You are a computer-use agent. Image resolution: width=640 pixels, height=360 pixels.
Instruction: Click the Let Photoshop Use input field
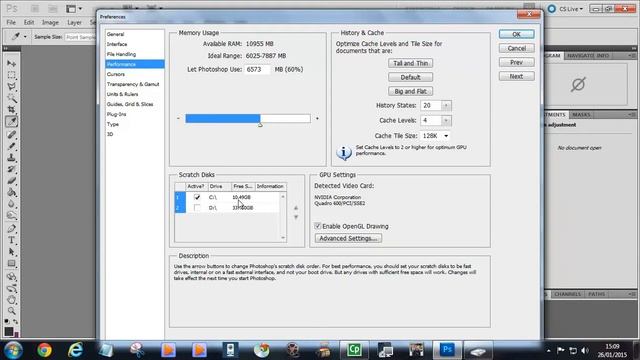258,69
